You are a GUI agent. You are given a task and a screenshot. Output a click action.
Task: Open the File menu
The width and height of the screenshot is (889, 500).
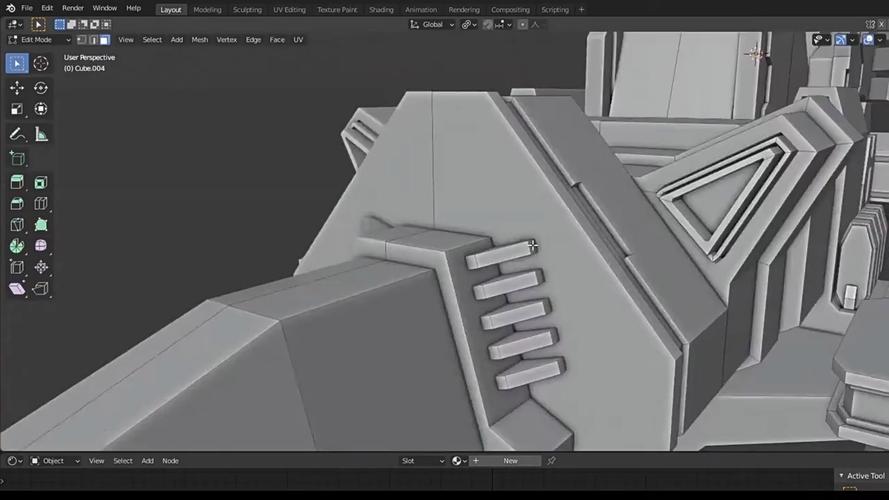pyautogui.click(x=27, y=9)
